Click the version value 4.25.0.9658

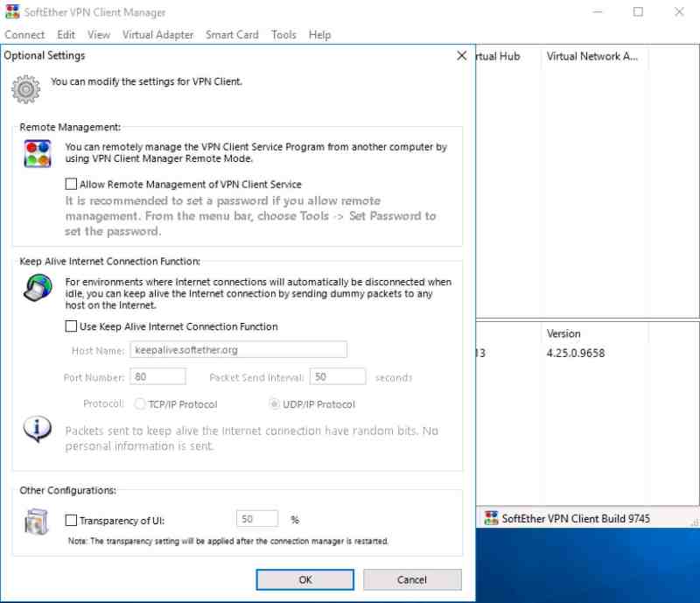point(576,353)
